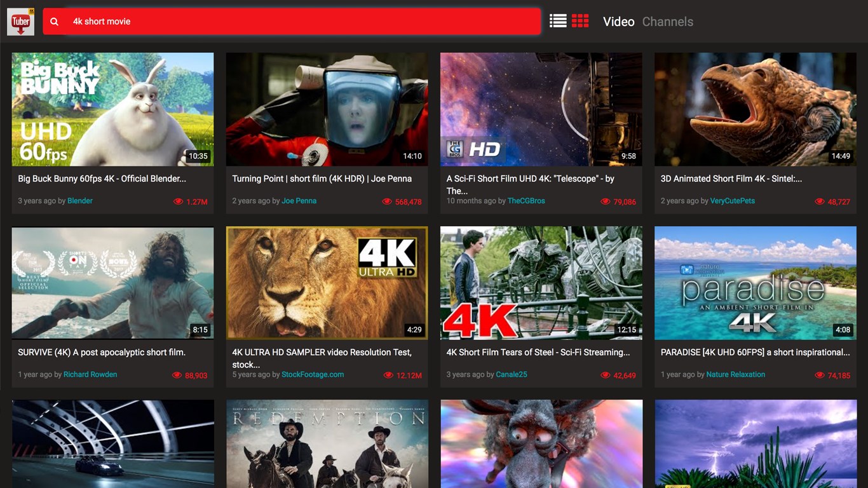Open the Video tab

point(619,22)
